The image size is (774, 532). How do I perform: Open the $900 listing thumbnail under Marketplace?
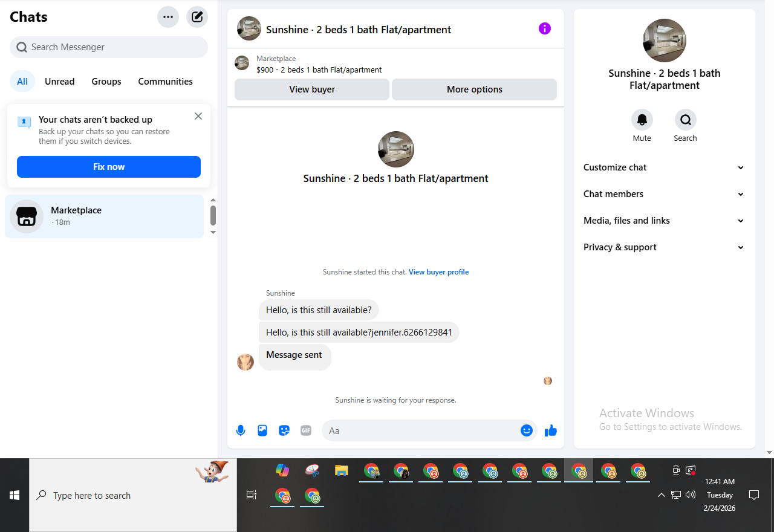(242, 63)
